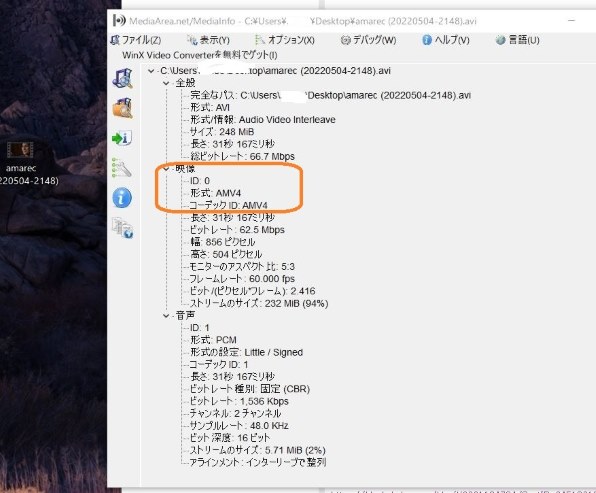Select 形式の設定: Little / Signed row
Viewport: 596px width, 493px height.
coord(246,352)
